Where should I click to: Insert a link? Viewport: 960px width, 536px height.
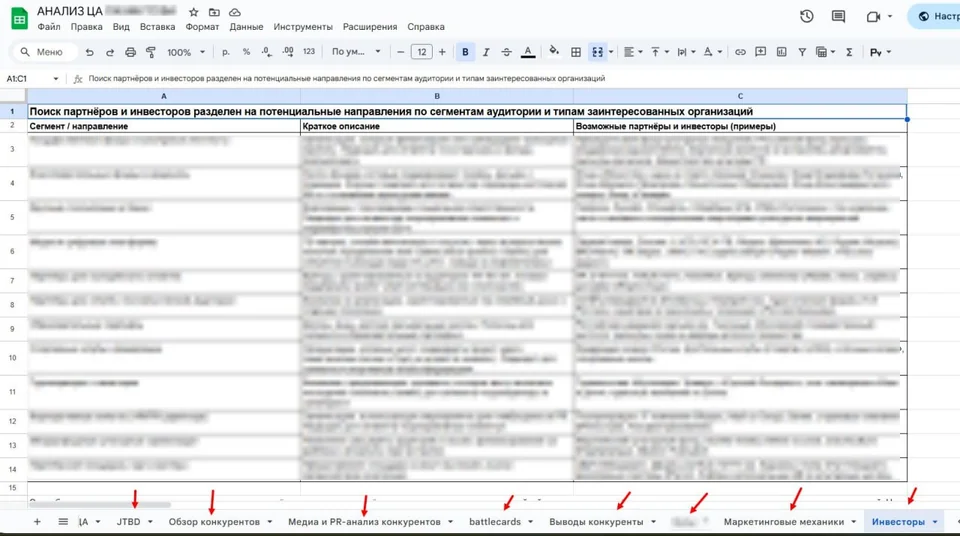pos(740,52)
